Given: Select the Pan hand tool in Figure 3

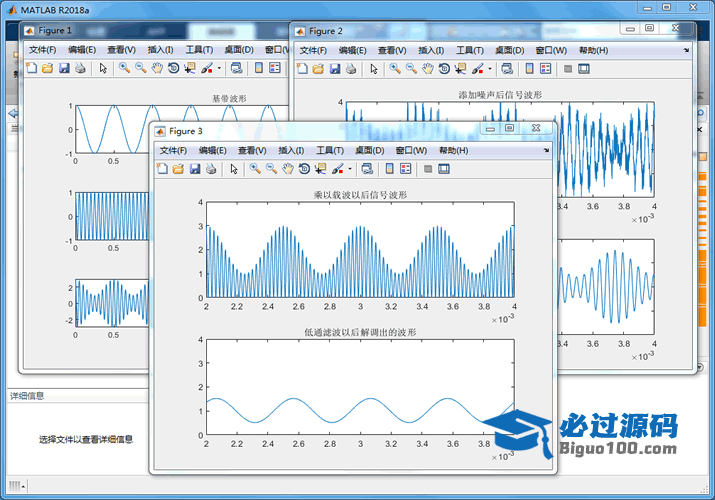Looking at the screenshot, I should point(287,169).
